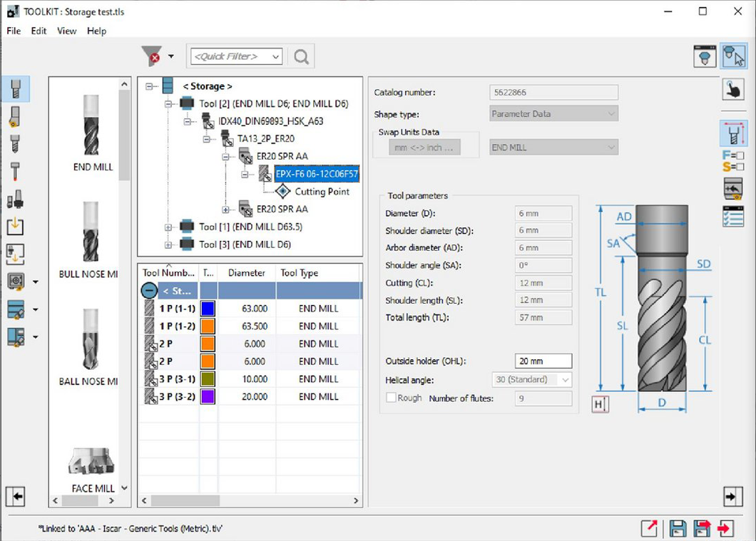Click the 63.500 diameter cell
This screenshot has height=541, width=756.
click(246, 326)
